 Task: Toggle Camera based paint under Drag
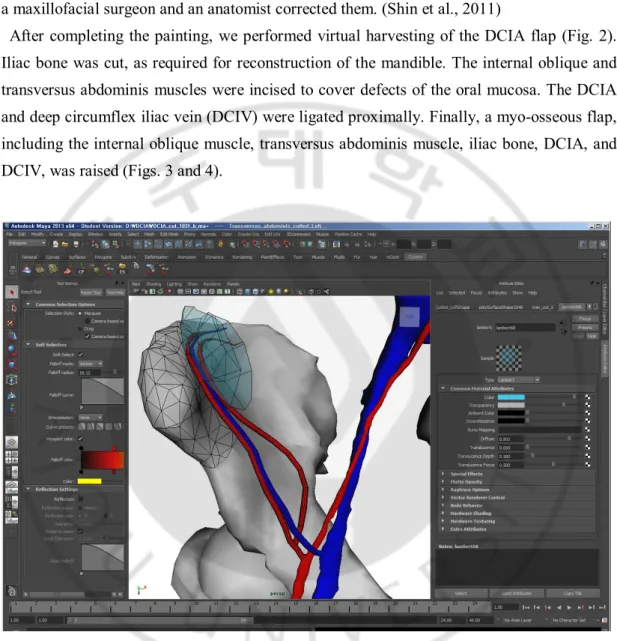[87, 336]
